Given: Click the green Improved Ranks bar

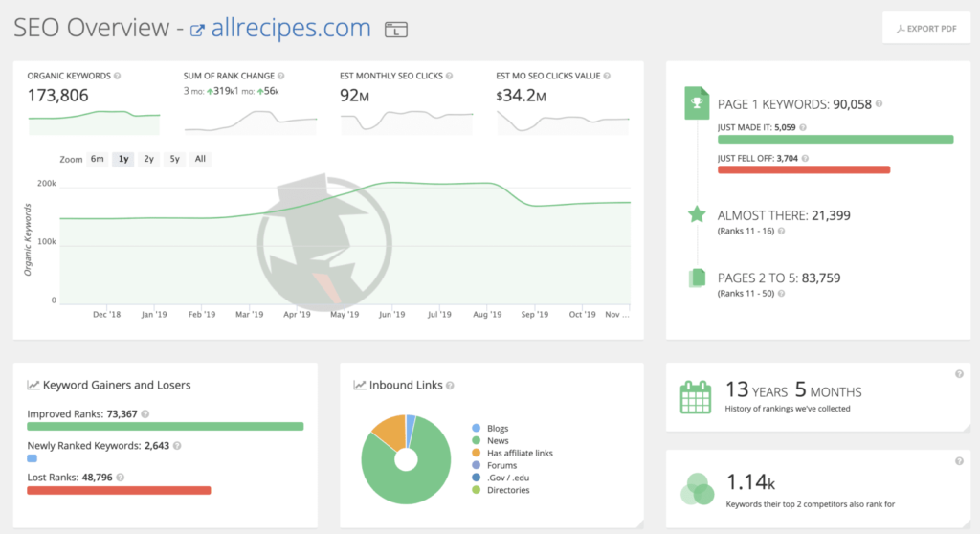Looking at the screenshot, I should [165, 427].
